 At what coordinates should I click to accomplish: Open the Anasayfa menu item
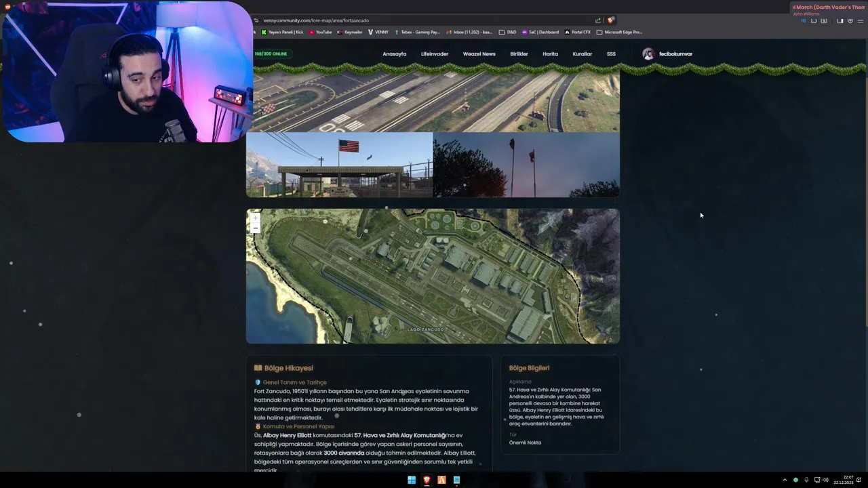[394, 54]
